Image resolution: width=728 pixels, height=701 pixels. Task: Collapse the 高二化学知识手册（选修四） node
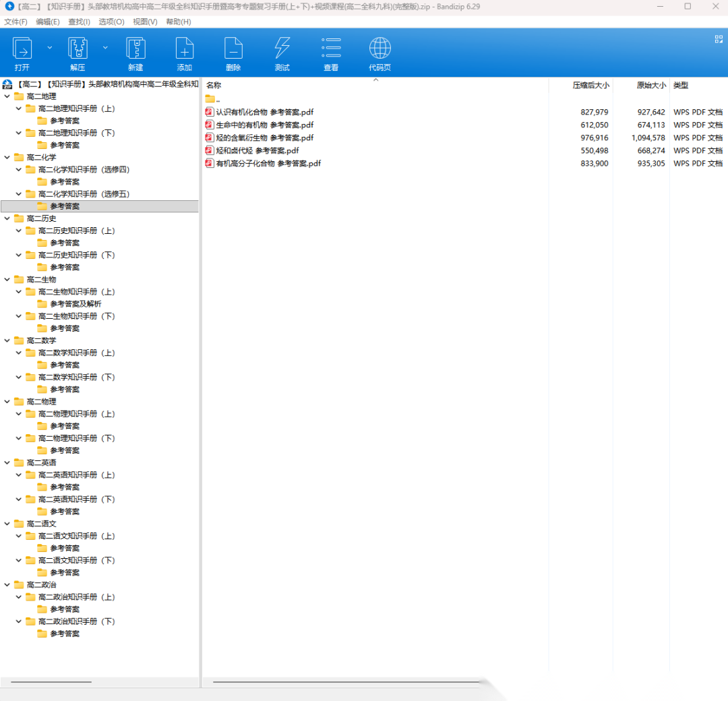click(x=19, y=170)
